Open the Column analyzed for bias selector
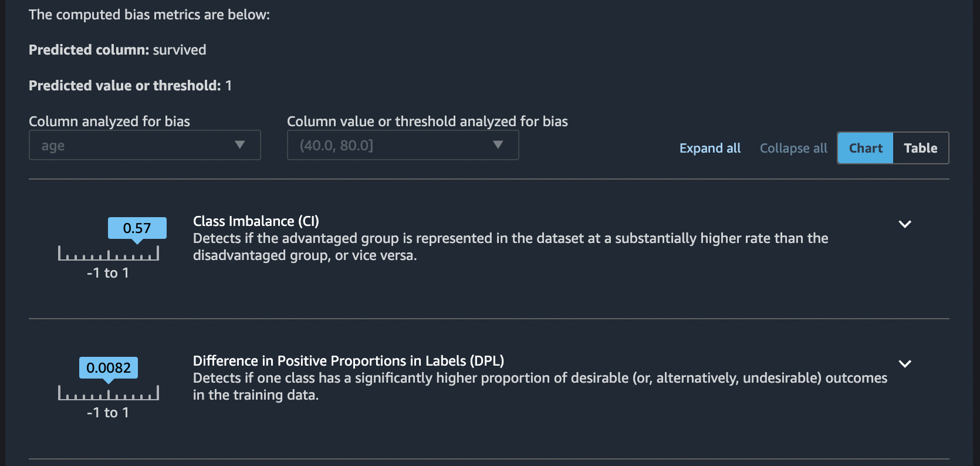The width and height of the screenshot is (980, 466). coord(144,145)
